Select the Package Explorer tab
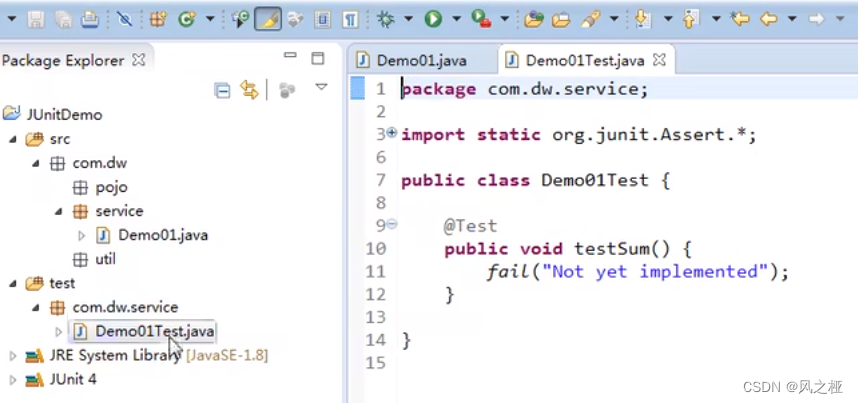The image size is (858, 403). [63, 60]
